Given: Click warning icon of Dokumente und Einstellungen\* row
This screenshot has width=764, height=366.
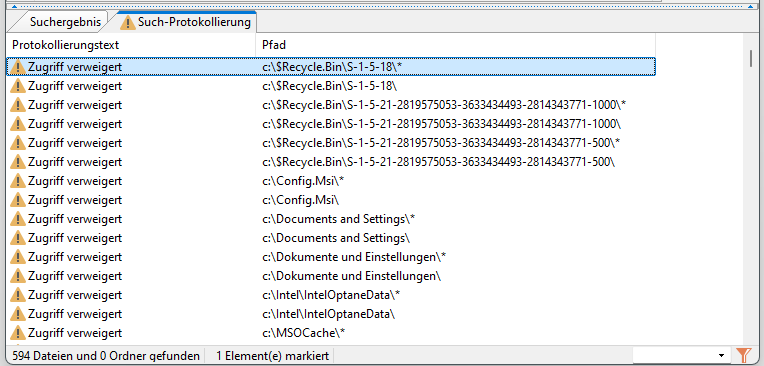Looking at the screenshot, I should [x=18, y=257].
